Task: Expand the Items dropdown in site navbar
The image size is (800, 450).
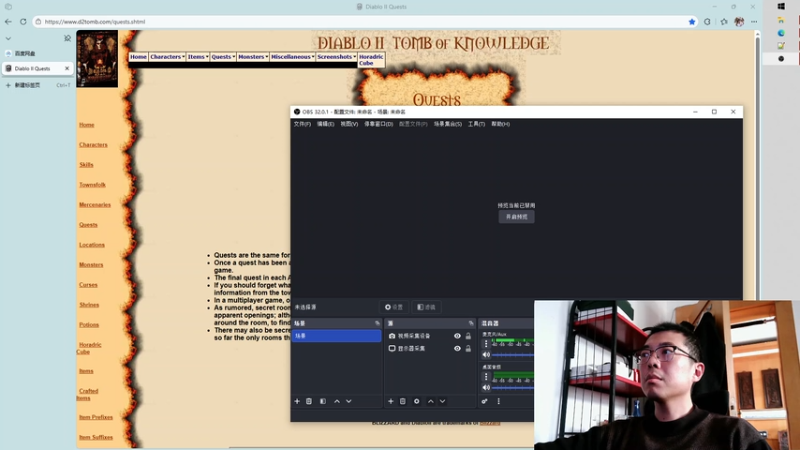Action: point(197,57)
